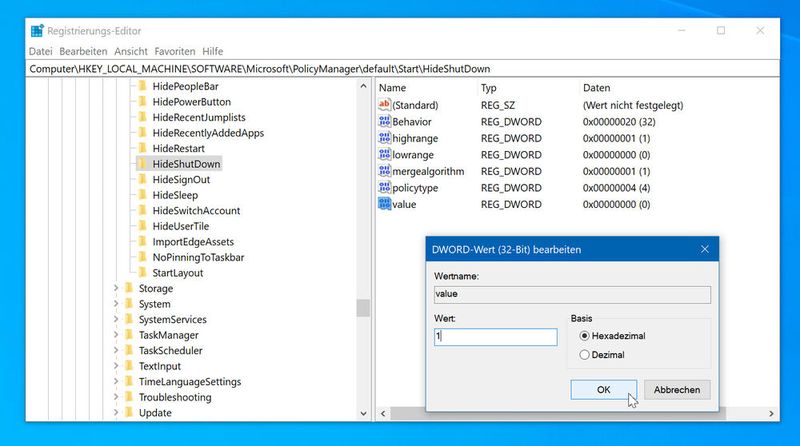This screenshot has width=800, height=446.
Task: Click the TaskManager folder icon
Action: 129,335
